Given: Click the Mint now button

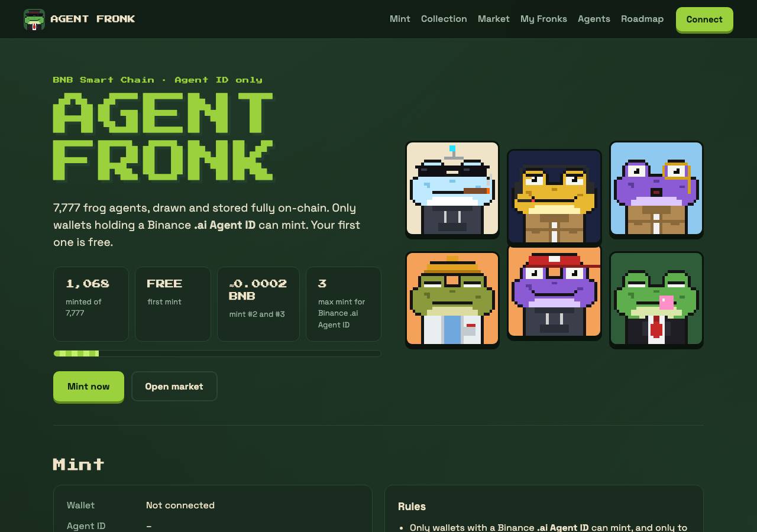Looking at the screenshot, I should pyautogui.click(x=89, y=387).
